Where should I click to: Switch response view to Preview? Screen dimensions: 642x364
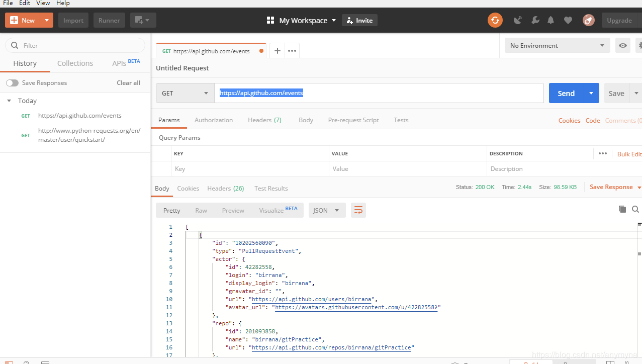(x=233, y=211)
